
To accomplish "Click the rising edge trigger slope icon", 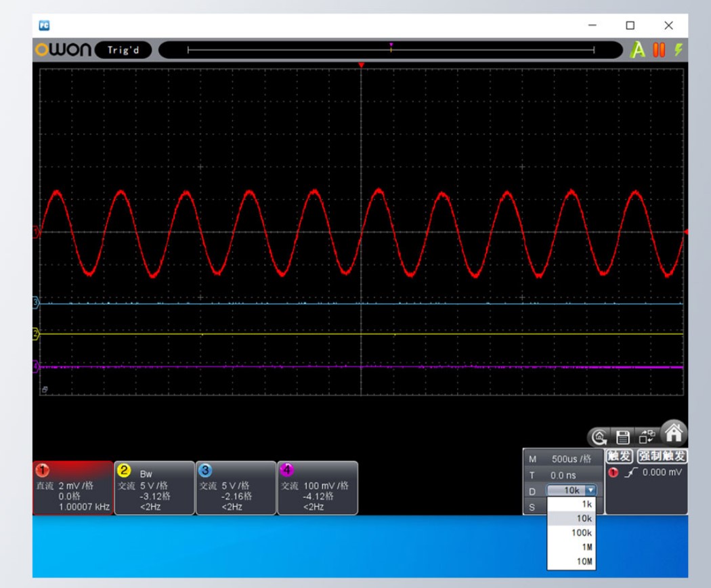I will 630,473.
